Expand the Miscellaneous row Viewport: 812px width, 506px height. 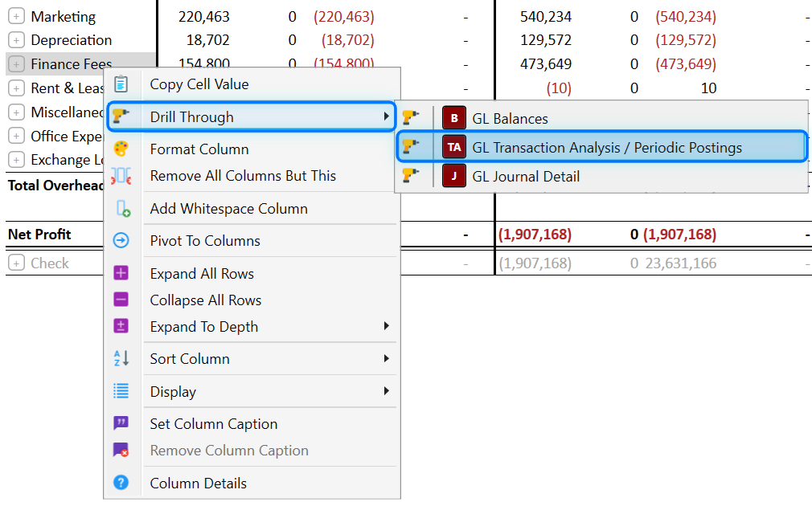16,112
